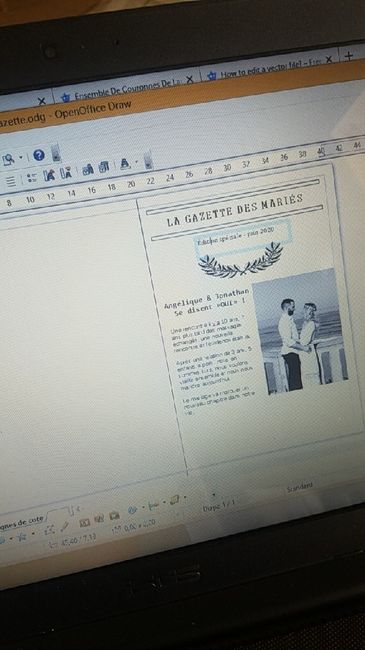Toggle the bullets list icon
The width and height of the screenshot is (365, 650).
pos(32,178)
